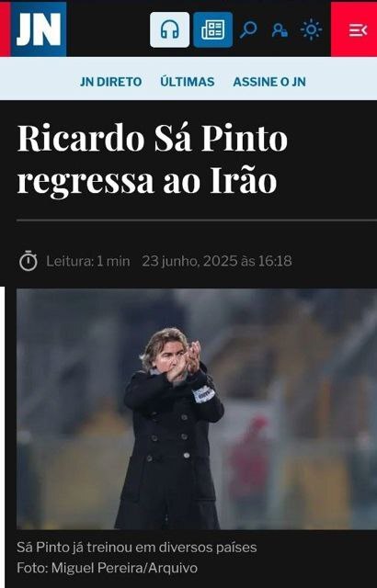Click the reading time stopwatch icon
Screen dimensions: 377x588
coord(29,261)
